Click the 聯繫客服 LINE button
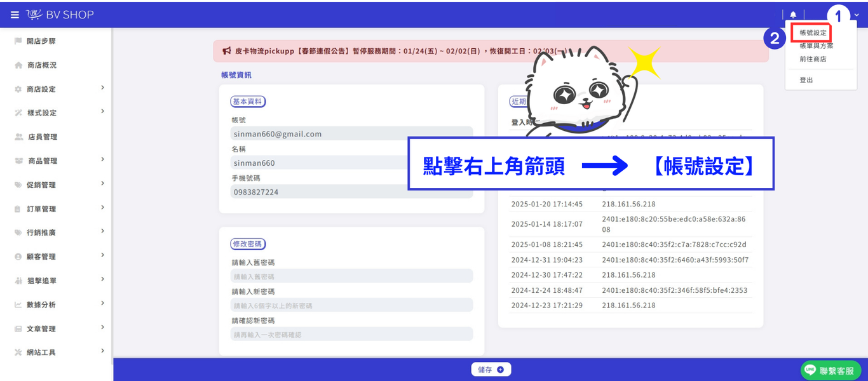The height and width of the screenshot is (381, 868). (x=831, y=370)
